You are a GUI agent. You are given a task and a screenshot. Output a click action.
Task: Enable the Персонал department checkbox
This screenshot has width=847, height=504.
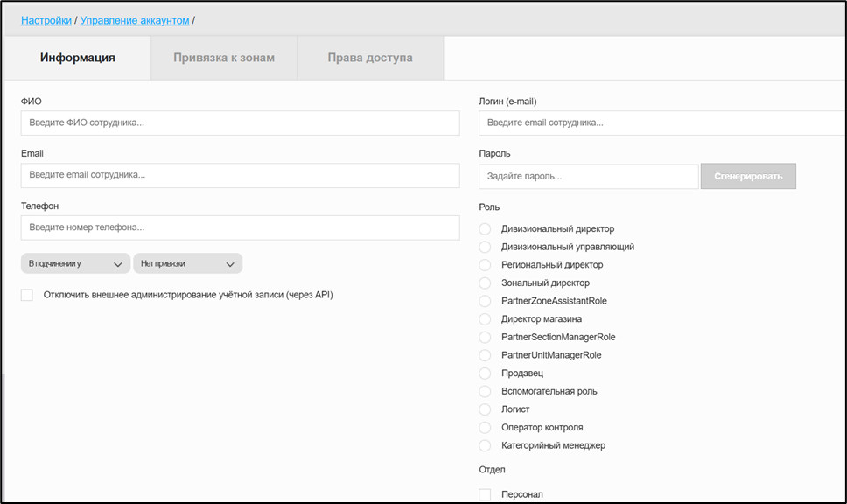tap(486, 494)
